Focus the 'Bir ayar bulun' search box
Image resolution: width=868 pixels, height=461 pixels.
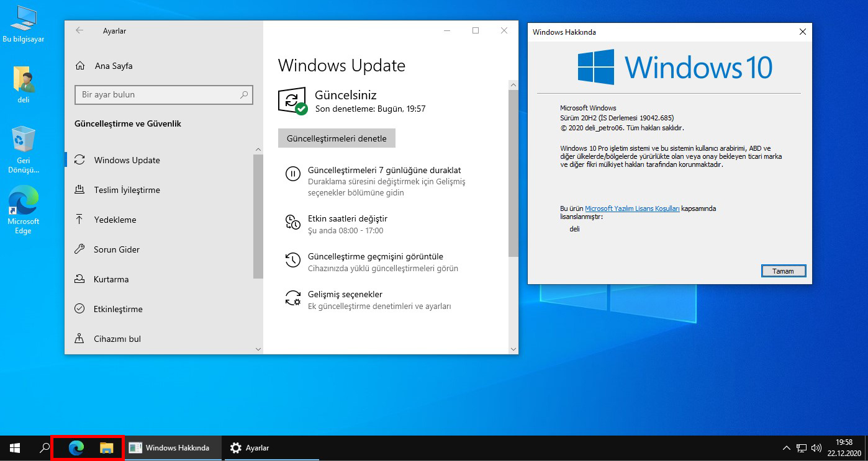[164, 94]
